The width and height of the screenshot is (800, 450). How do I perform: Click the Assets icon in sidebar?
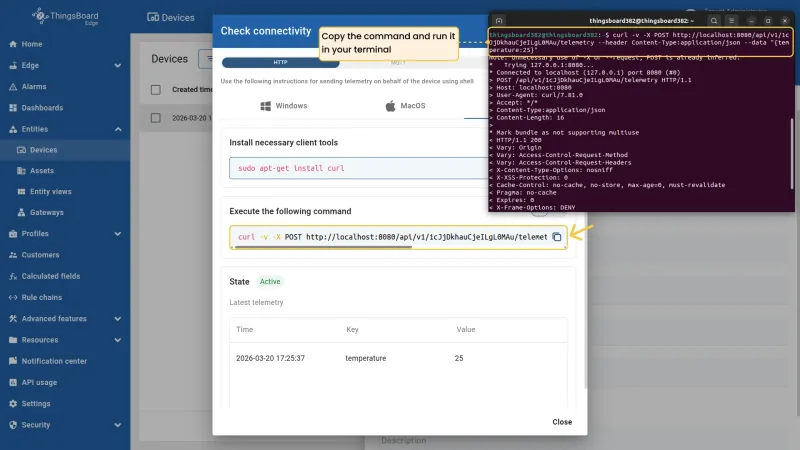[21, 171]
